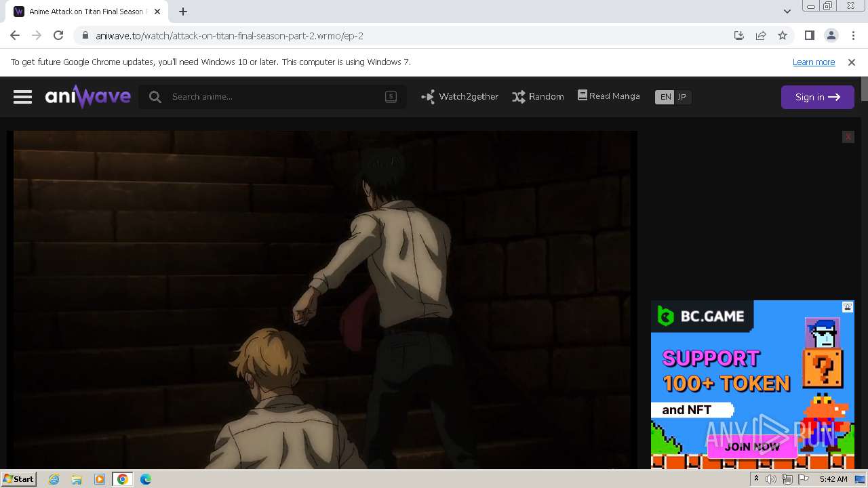Click the search shortcut S icon
Viewport: 868px width, 488px height.
tap(391, 97)
